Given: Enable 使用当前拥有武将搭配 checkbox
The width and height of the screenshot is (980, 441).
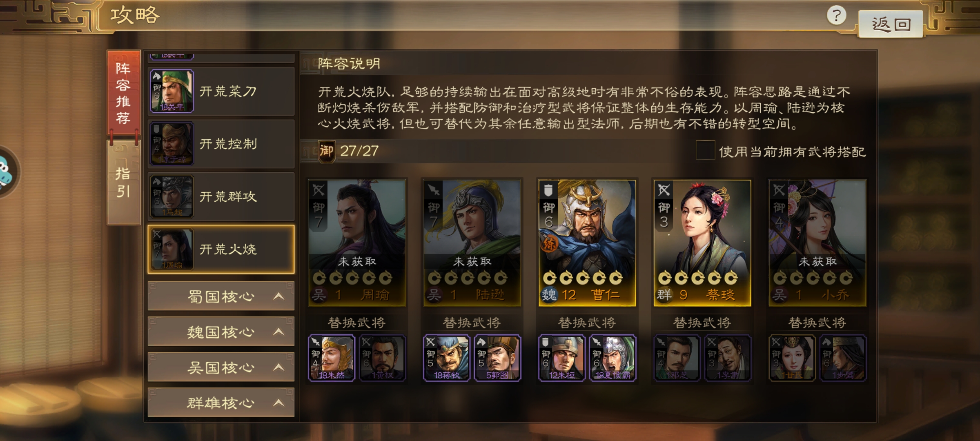Looking at the screenshot, I should [x=705, y=150].
